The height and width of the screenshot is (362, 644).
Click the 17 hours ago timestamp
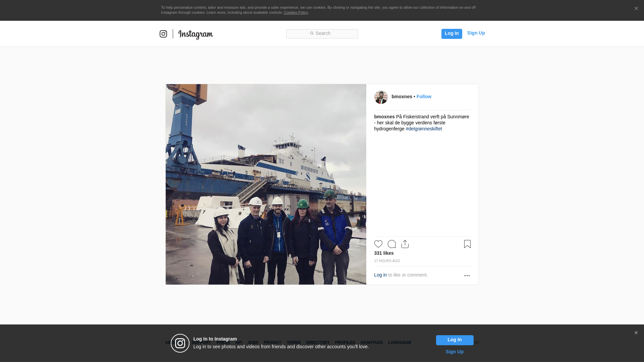[387, 261]
